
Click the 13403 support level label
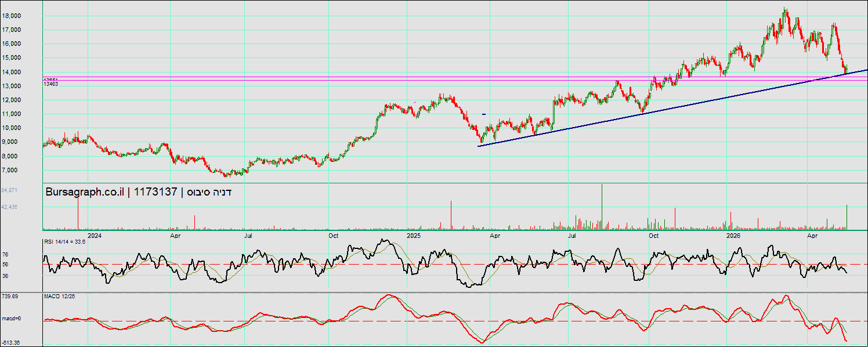pyautogui.click(x=50, y=84)
